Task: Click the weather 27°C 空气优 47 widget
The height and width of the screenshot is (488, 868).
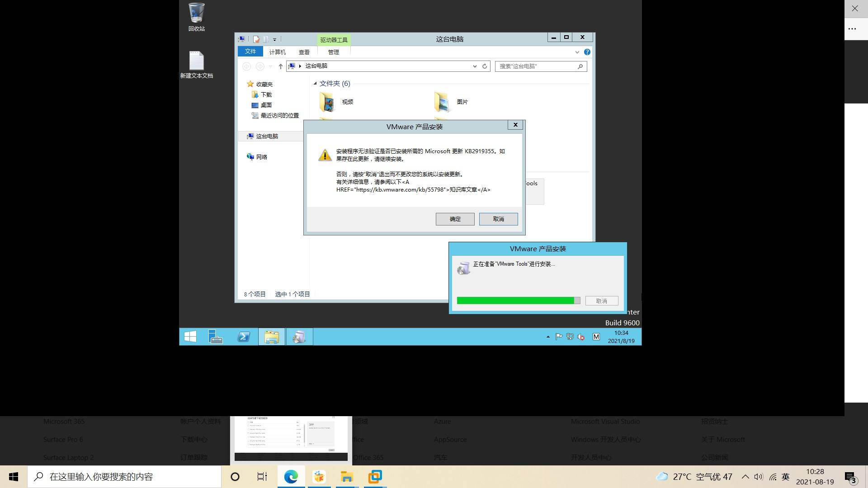Action: click(x=694, y=477)
